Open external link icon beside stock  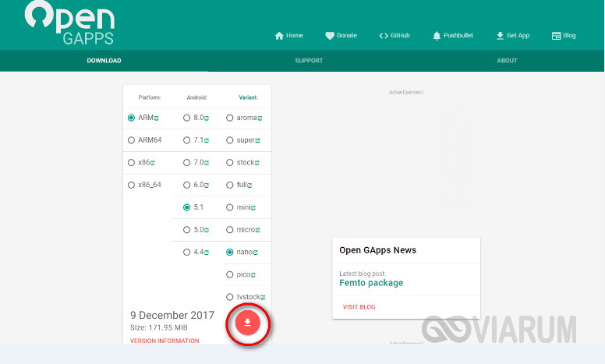click(257, 163)
